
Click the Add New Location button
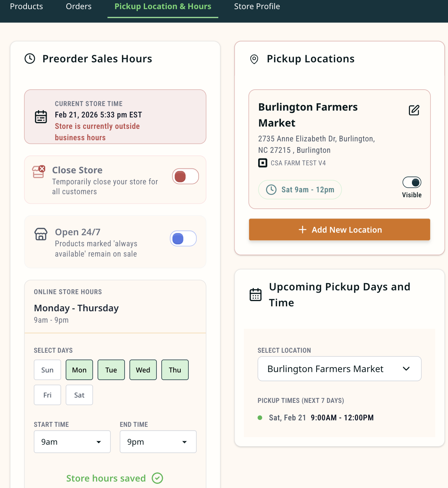click(339, 230)
